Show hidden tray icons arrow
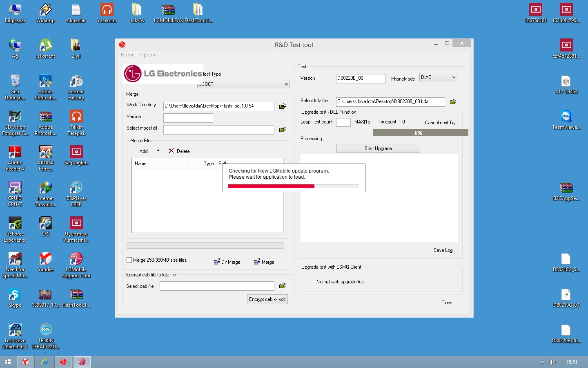 coord(542,362)
